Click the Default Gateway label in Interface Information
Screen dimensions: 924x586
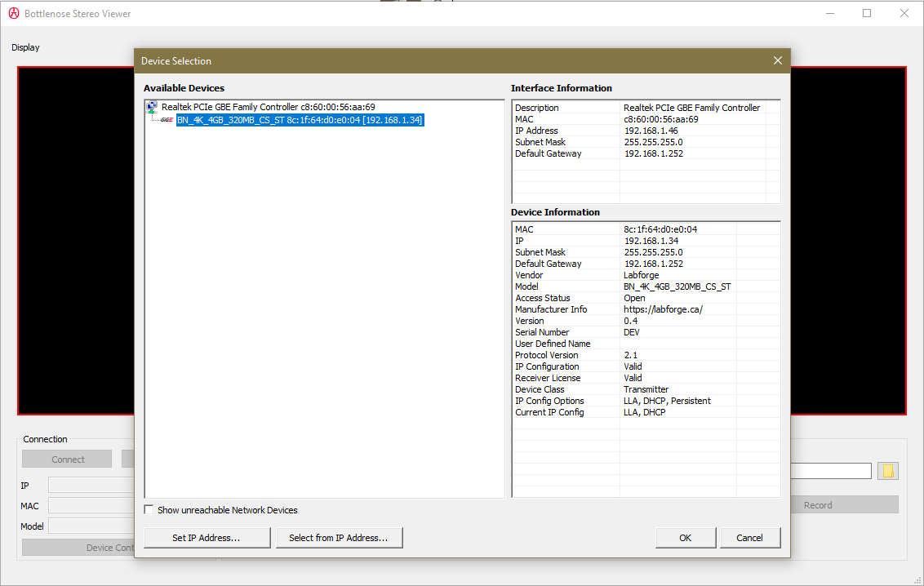[x=548, y=153]
